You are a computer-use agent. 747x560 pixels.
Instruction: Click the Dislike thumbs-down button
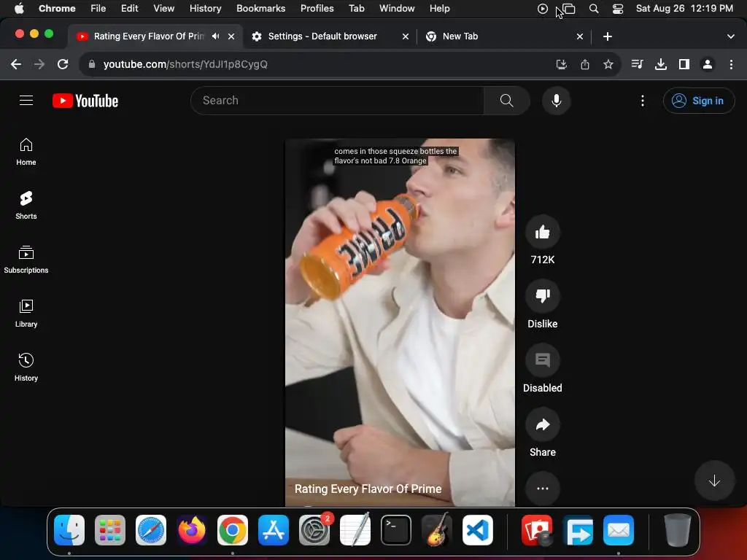pyautogui.click(x=542, y=296)
